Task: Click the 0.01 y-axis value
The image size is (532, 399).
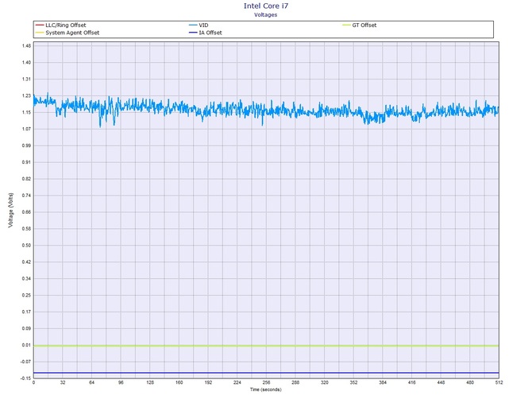Action: (26, 345)
